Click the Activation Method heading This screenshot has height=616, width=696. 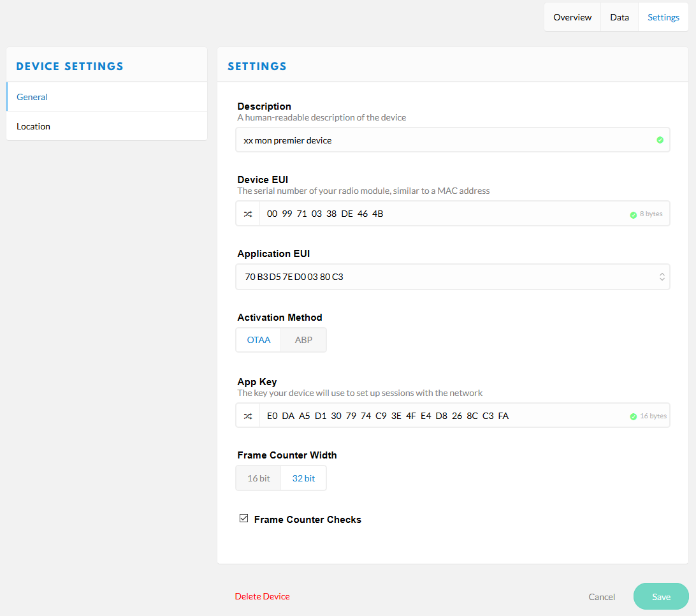tap(280, 318)
